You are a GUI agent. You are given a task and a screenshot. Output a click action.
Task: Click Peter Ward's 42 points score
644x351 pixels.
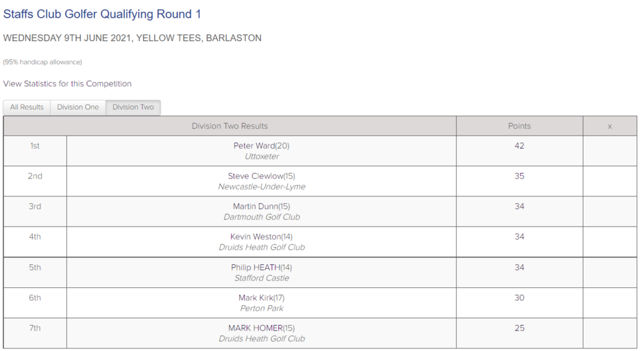coord(519,146)
